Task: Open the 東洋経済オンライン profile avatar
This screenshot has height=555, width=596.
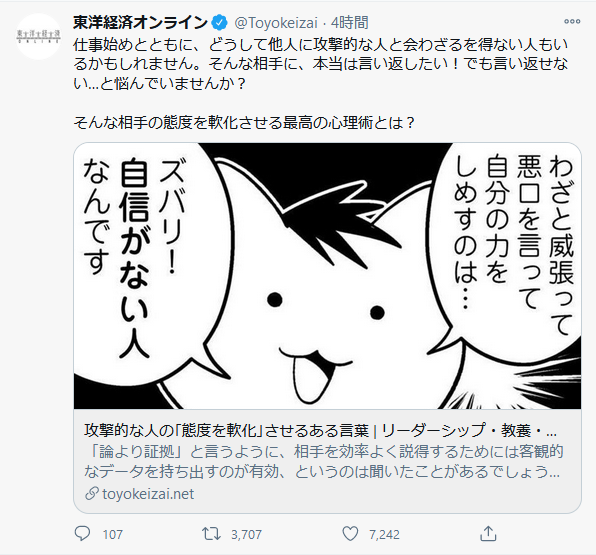Action: pos(38,36)
